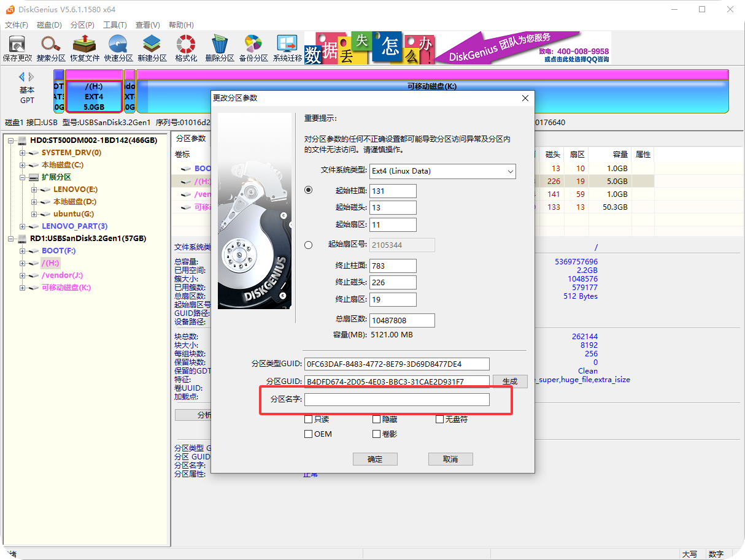Enable the 只读 read-only checkbox
The image size is (745, 560).
click(x=309, y=420)
